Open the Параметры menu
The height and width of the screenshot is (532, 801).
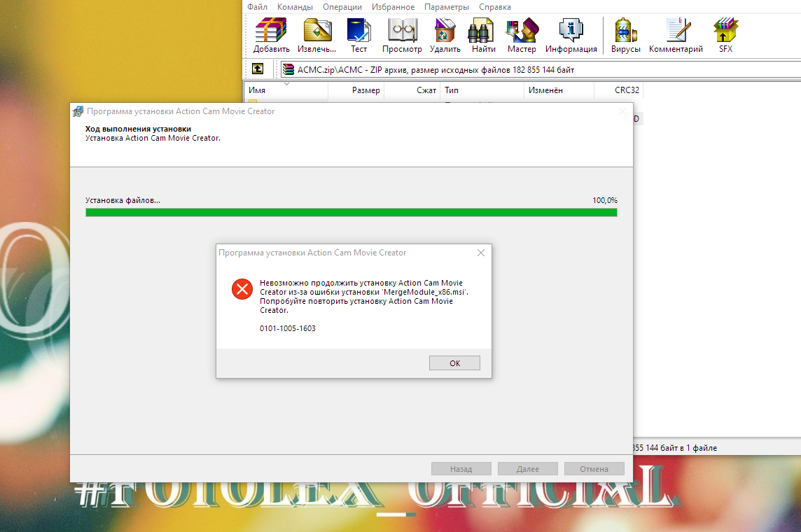click(x=446, y=7)
